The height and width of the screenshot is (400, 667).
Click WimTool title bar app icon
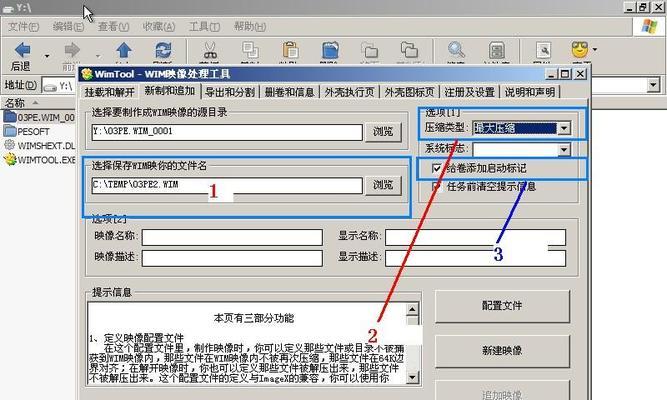87,74
